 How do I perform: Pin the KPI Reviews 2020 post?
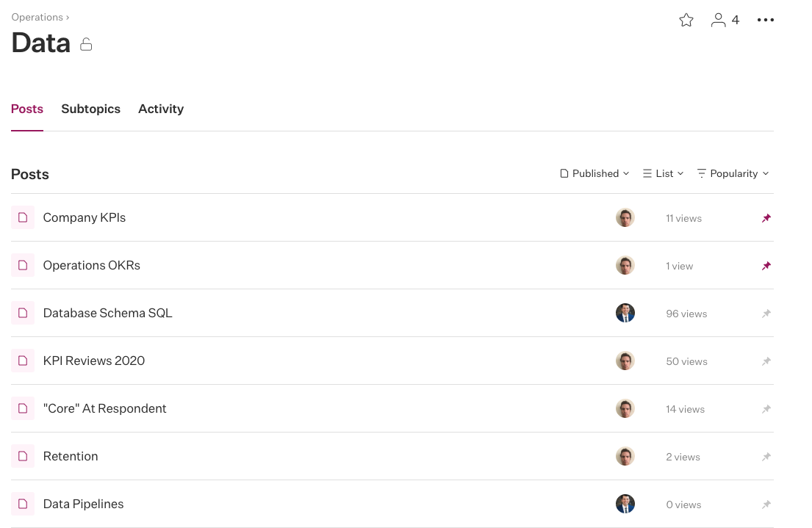point(766,361)
